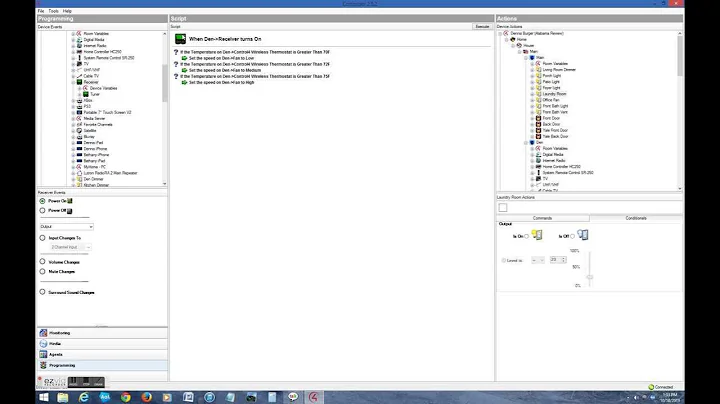Click System Remote Control SR-250 icon in Device Events
Screen dimensions: 720x404
point(79,58)
